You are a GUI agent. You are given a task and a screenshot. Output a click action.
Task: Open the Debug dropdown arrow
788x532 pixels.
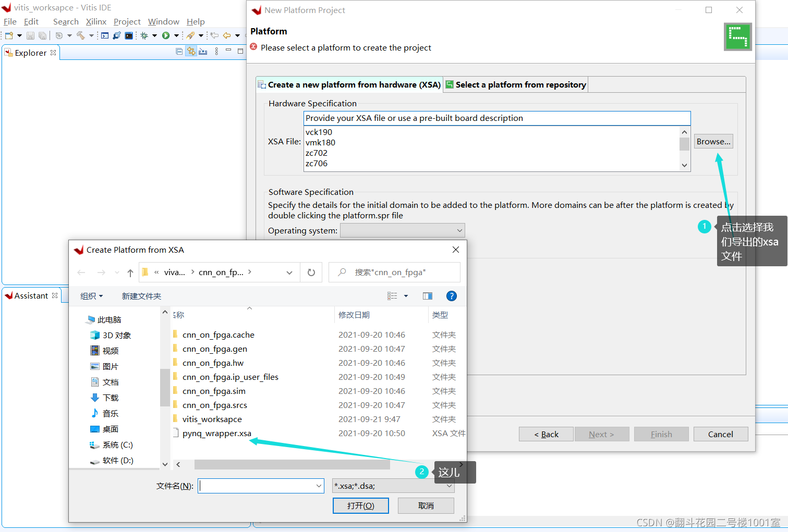click(154, 35)
